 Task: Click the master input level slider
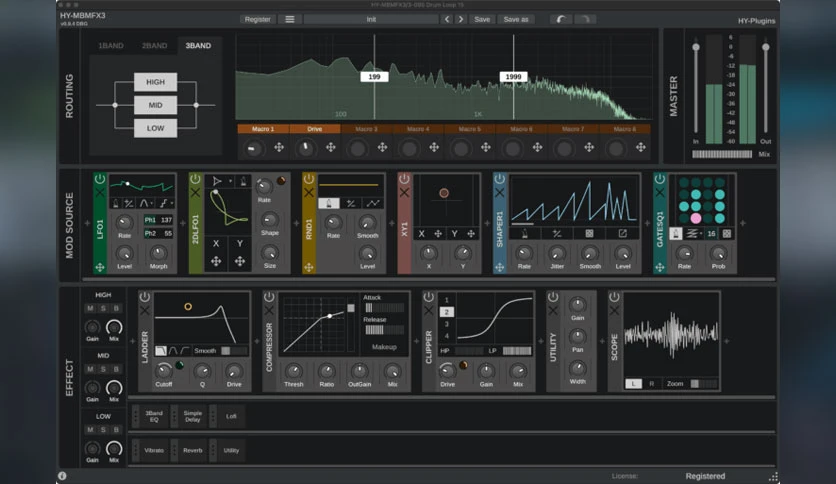click(696, 88)
